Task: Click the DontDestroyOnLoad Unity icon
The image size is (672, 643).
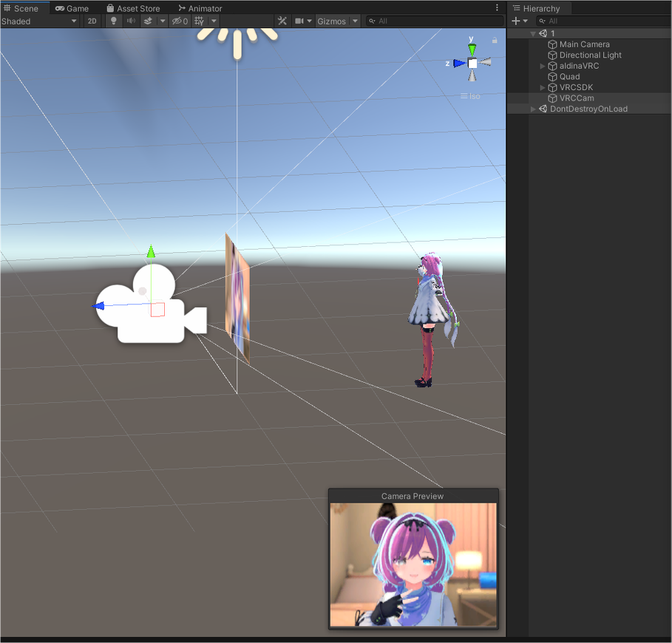Action: [x=543, y=109]
